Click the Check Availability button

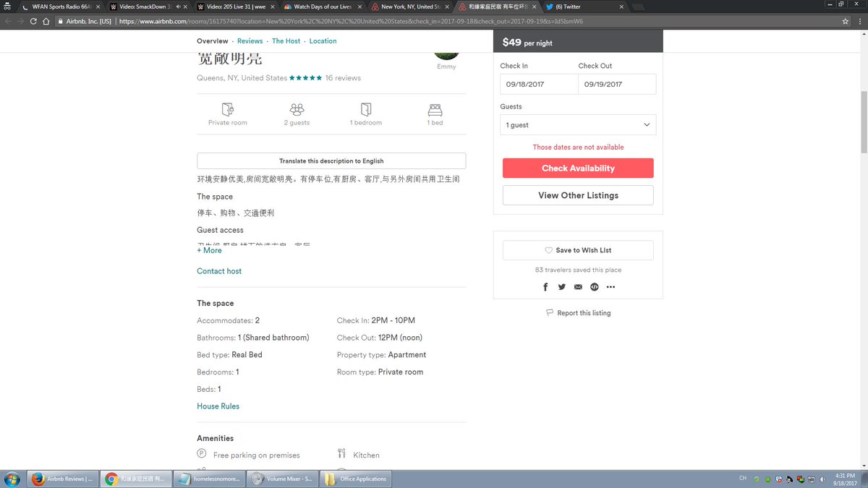click(x=578, y=168)
